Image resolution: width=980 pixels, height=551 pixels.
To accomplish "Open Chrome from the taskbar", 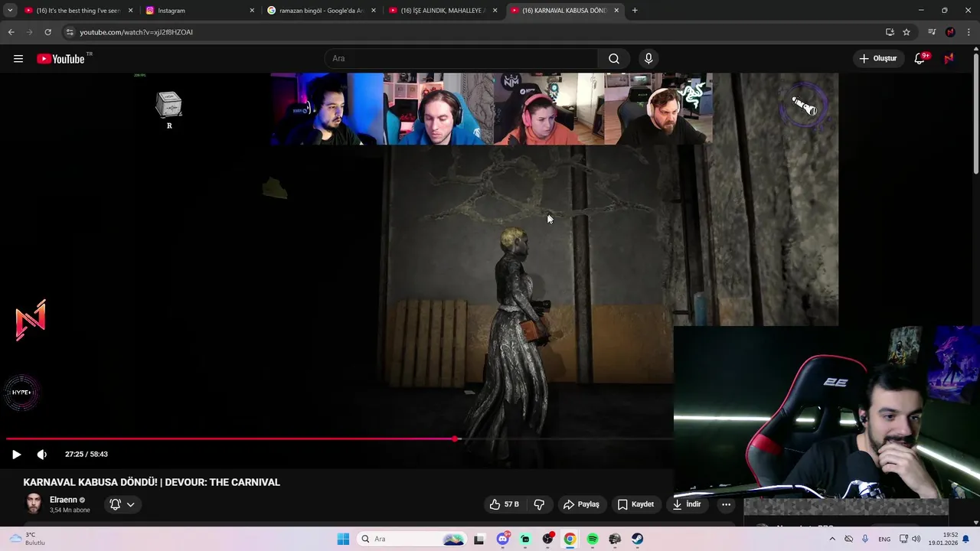I will click(x=570, y=539).
